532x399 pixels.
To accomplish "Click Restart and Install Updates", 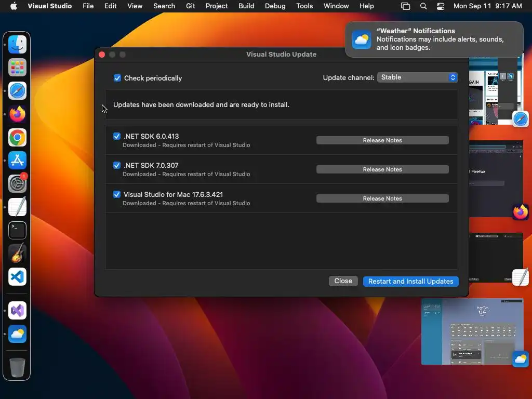I will click(410, 281).
